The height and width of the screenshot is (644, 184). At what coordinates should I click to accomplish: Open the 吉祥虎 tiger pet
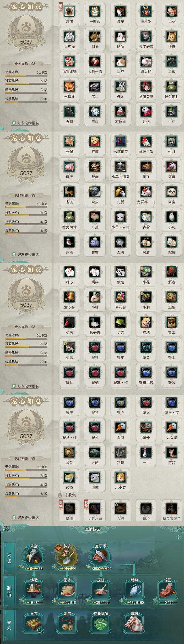(69, 87)
